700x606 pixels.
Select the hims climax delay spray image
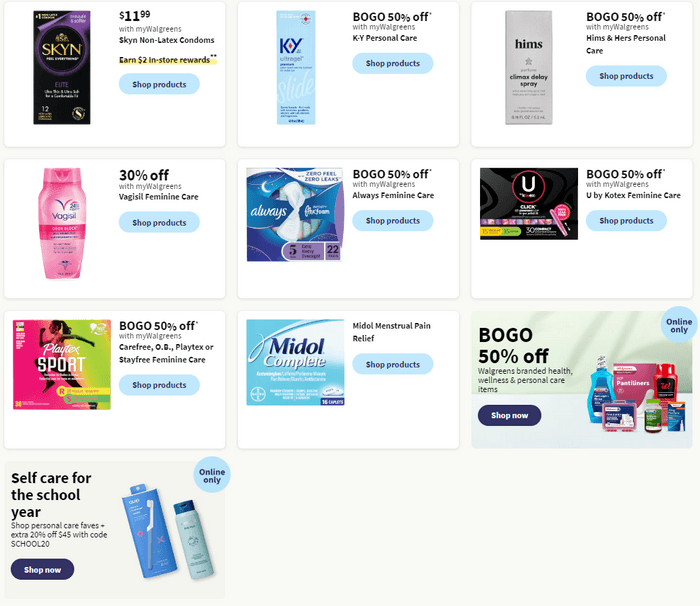click(x=529, y=67)
